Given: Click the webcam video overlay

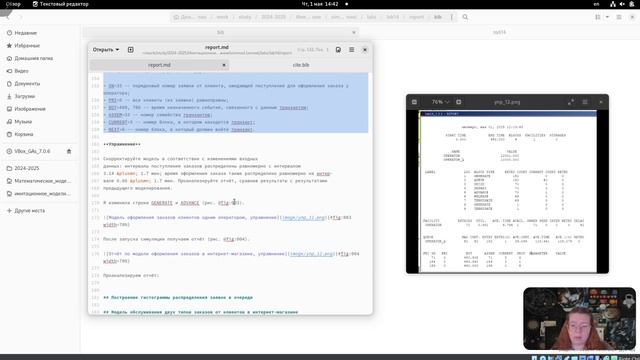Looking at the screenshot, I should click(x=580, y=319).
